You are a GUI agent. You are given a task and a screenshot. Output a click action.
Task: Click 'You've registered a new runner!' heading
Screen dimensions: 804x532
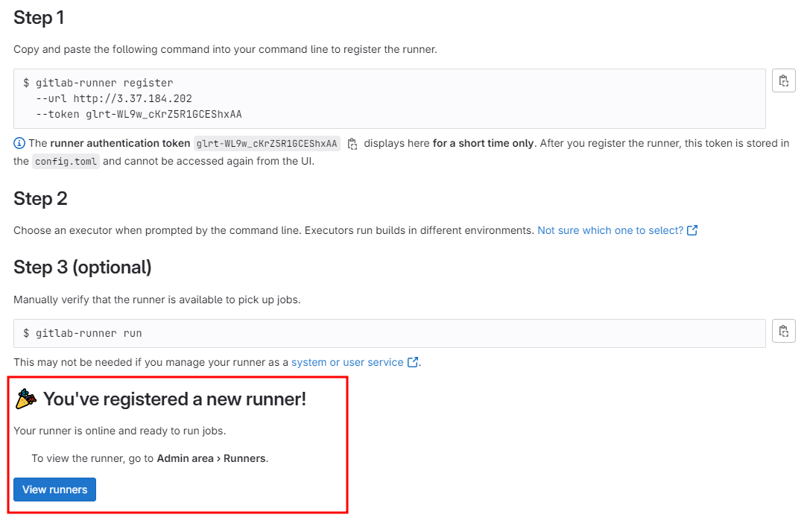tap(174, 399)
